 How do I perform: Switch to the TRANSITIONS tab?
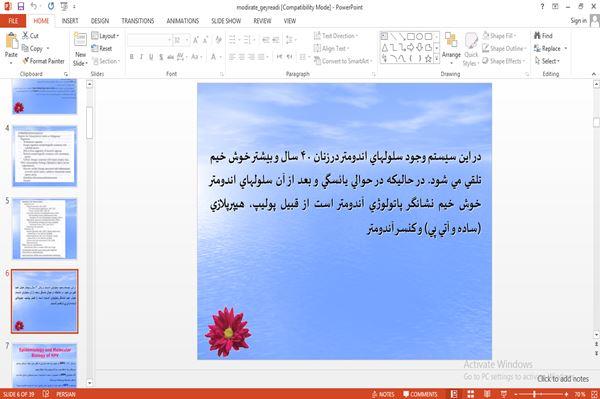[138, 21]
